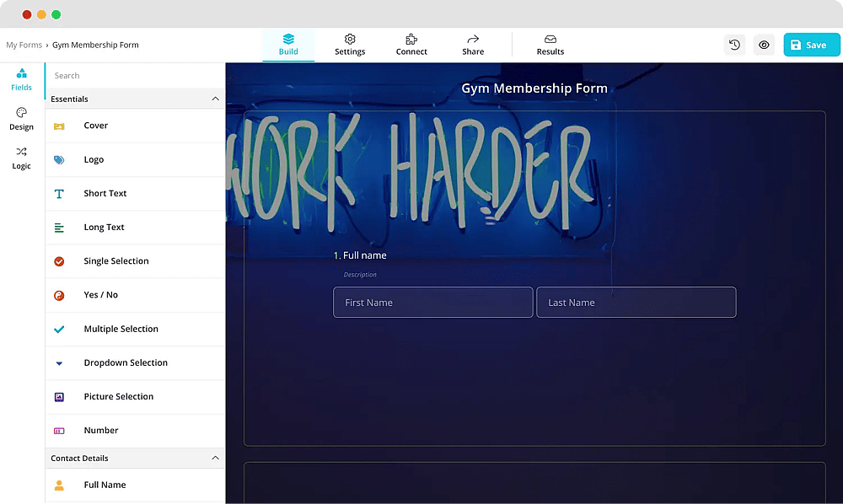The height and width of the screenshot is (504, 843).
Task: Click the Last Name input field
Action: pos(636,303)
